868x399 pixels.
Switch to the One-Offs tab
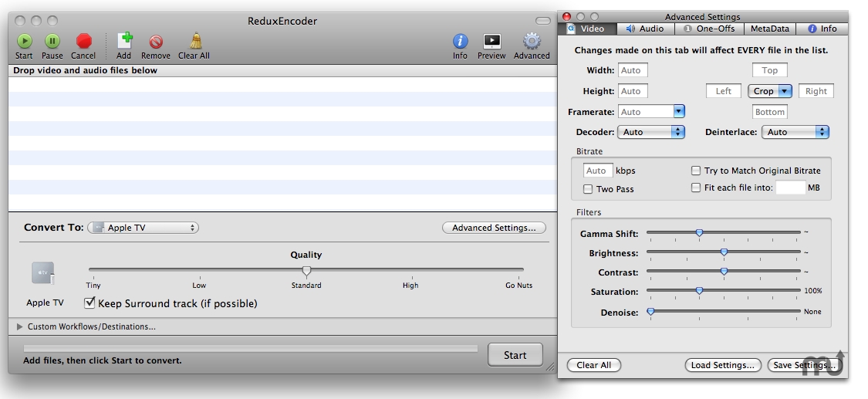(x=711, y=29)
